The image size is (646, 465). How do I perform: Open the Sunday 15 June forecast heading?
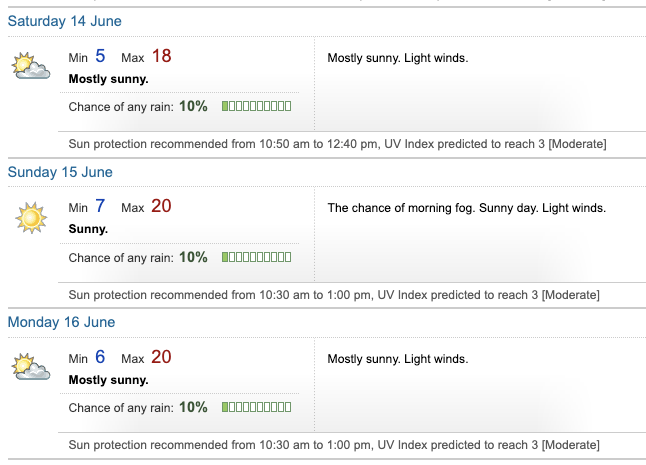(x=60, y=172)
